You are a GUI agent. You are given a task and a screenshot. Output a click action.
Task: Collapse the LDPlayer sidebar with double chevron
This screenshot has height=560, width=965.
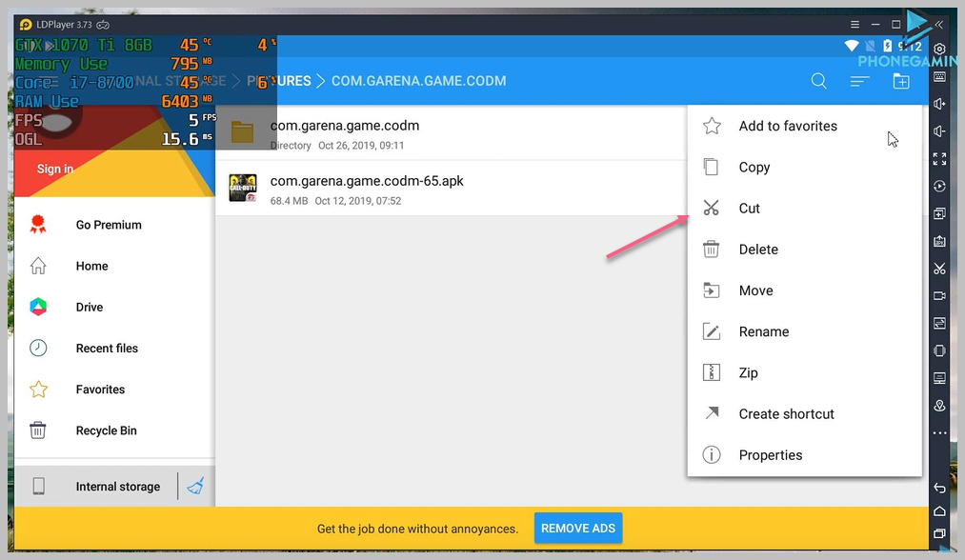[939, 25]
